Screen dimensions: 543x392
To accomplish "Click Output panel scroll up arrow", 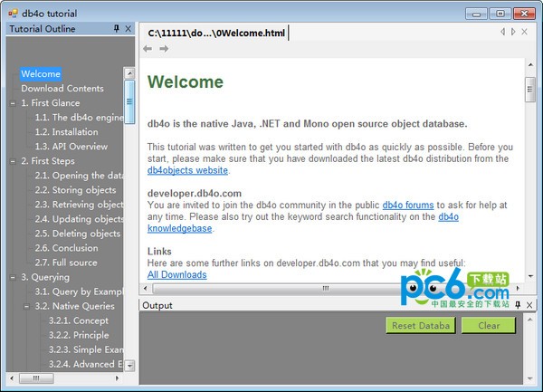I will [x=530, y=320].
